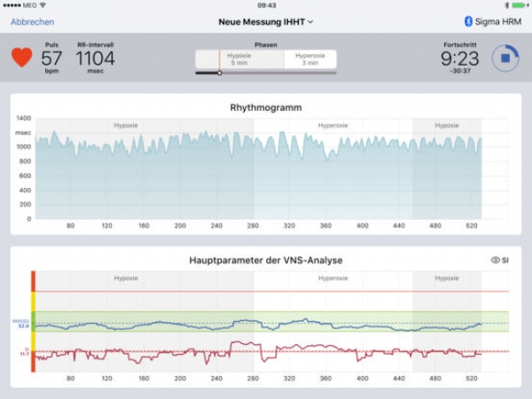The width and height of the screenshot is (532, 399).
Task: Click the Hyperoxie label in Rhythmogramm chart
Action: [332, 126]
